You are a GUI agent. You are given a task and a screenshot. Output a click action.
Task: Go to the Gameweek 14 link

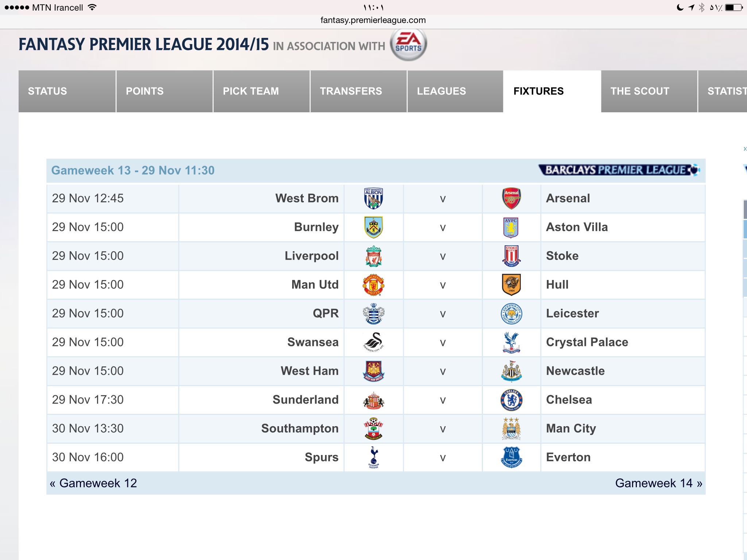[659, 483]
